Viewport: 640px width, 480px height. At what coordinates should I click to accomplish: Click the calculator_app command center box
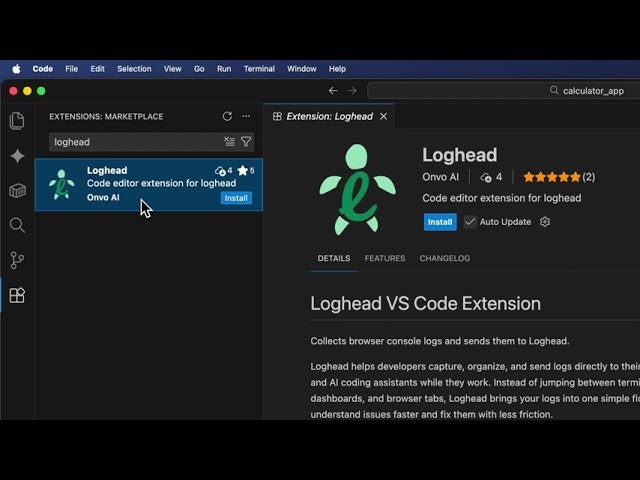(x=504, y=91)
